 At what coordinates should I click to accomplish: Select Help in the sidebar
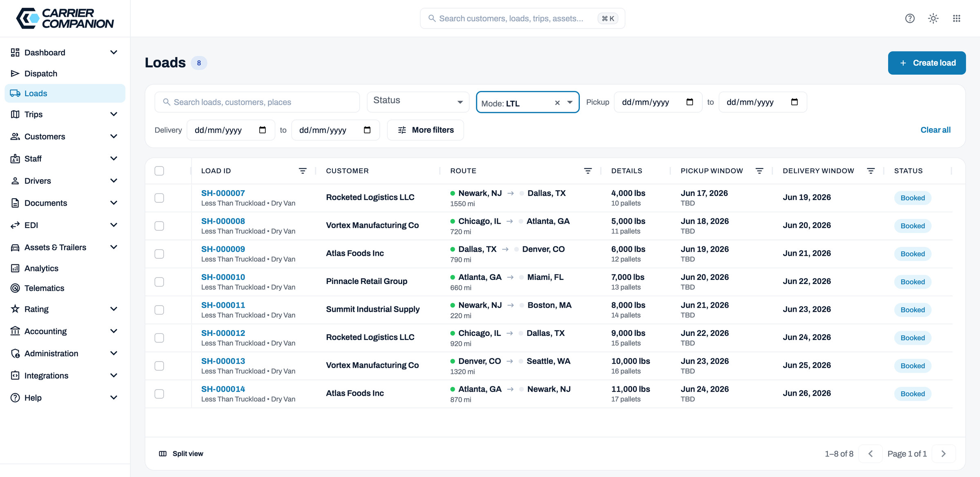65,397
